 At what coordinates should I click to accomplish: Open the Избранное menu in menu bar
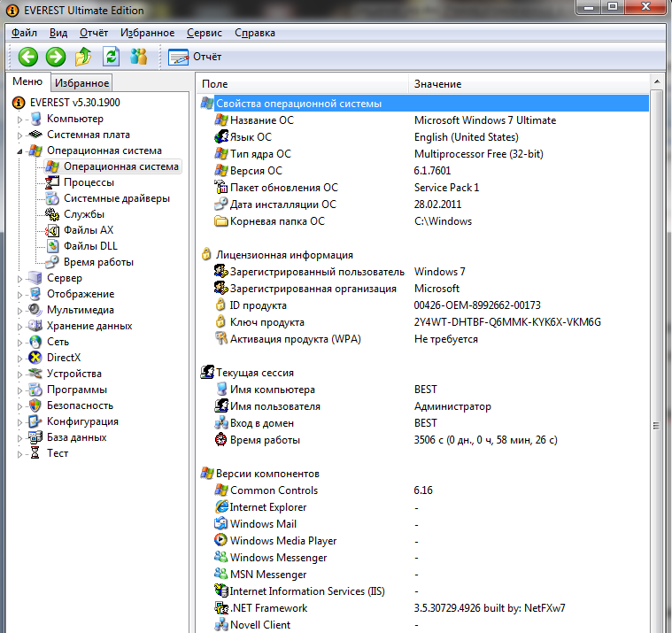(x=148, y=33)
